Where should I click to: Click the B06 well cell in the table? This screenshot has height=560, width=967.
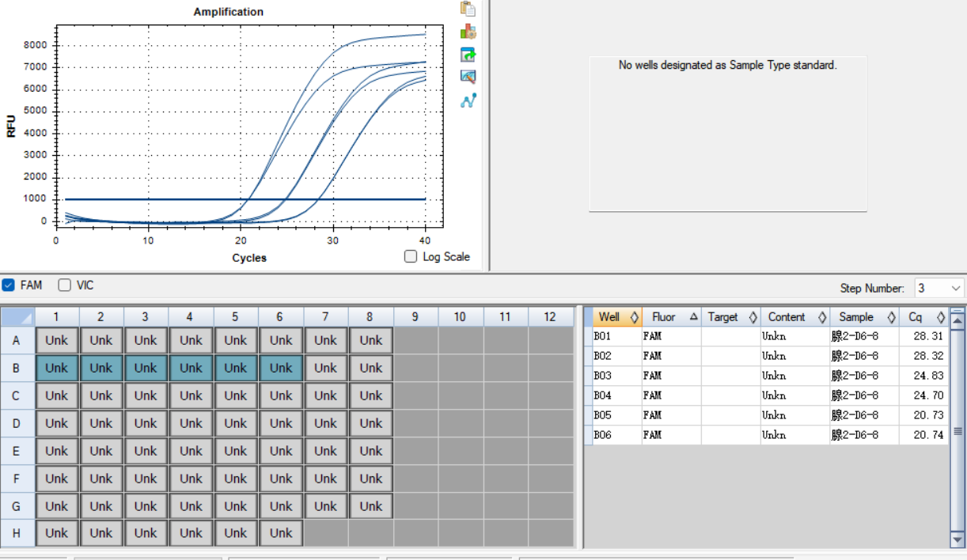click(x=616, y=435)
